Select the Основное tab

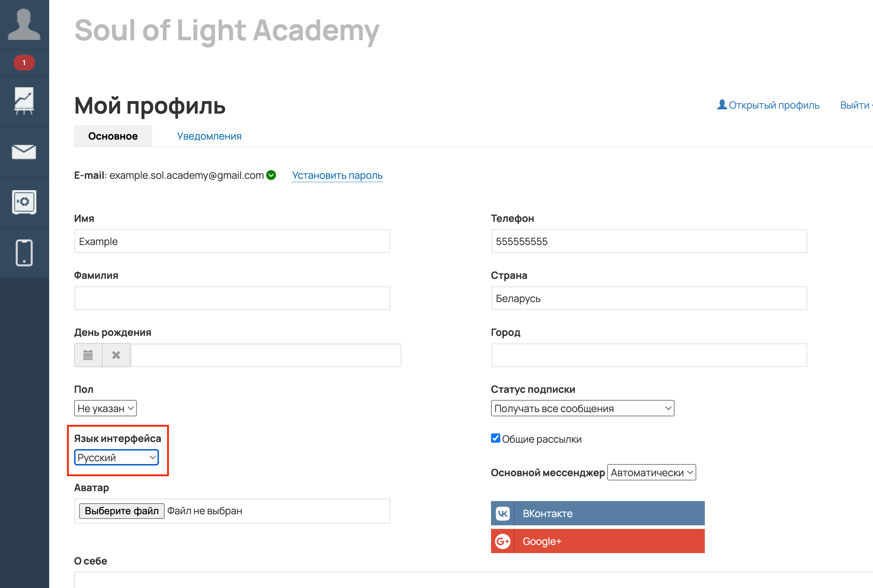pyautogui.click(x=113, y=136)
